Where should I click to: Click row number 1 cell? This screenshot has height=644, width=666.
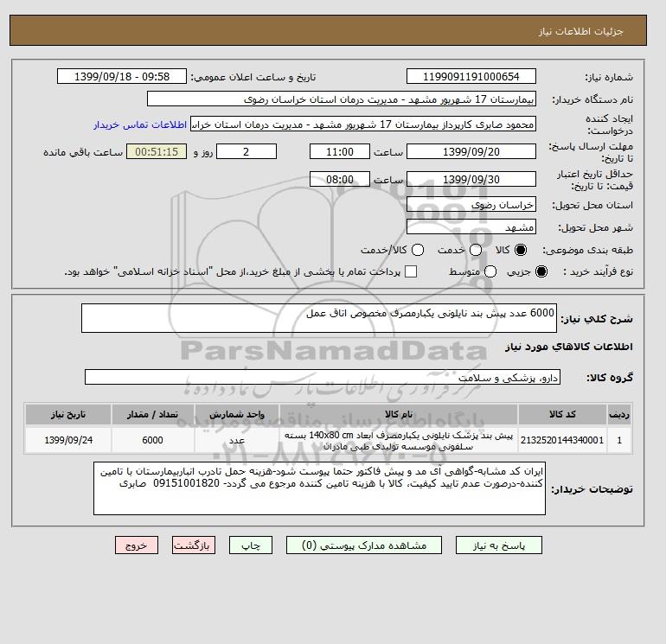click(619, 440)
